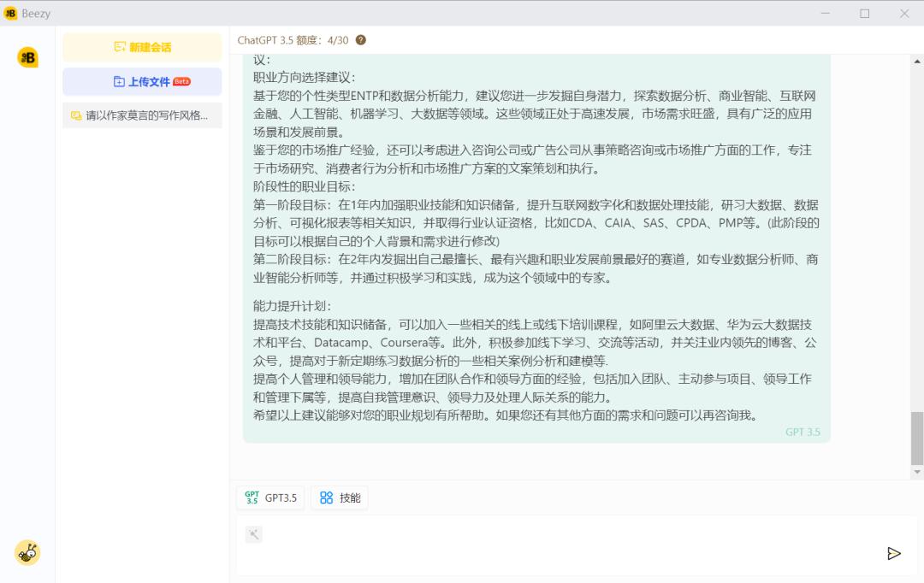The width and height of the screenshot is (924, 583).
Task: Click the yellow Beezy B logo in sidebar
Action: 27,57
